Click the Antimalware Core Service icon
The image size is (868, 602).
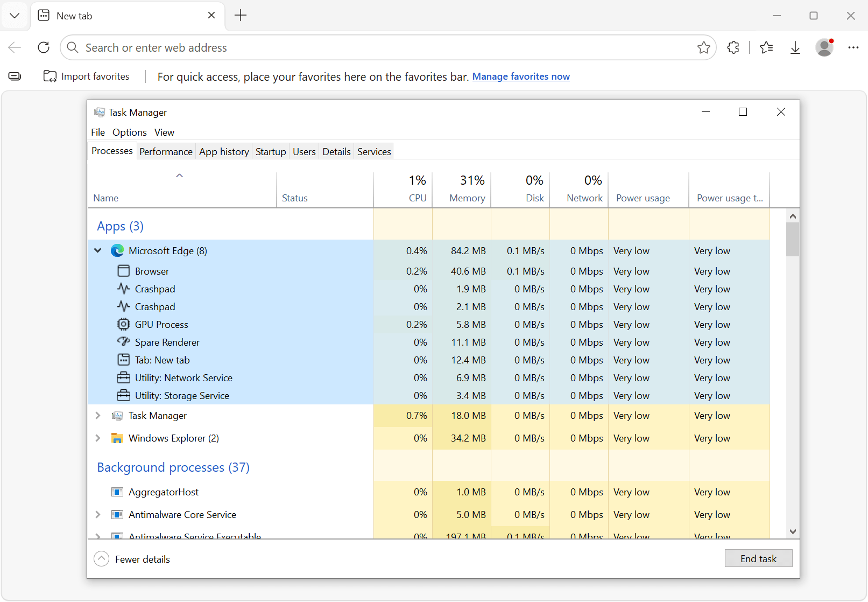117,514
